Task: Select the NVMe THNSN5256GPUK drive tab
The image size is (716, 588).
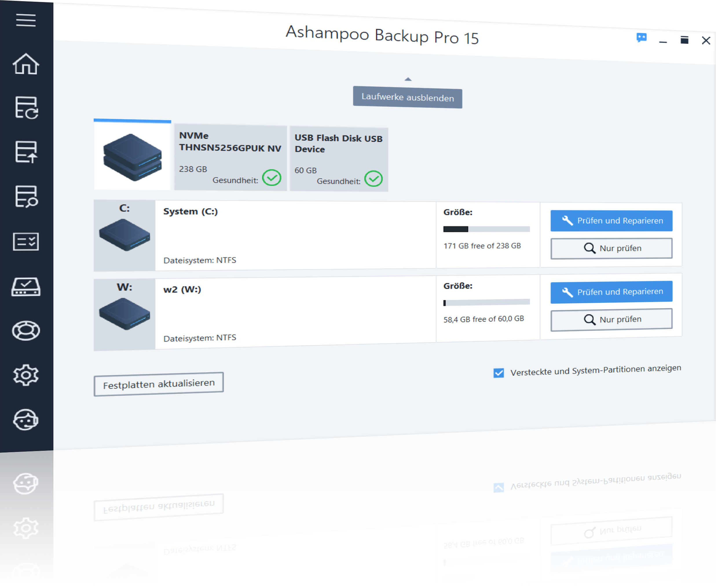Action: click(x=230, y=158)
